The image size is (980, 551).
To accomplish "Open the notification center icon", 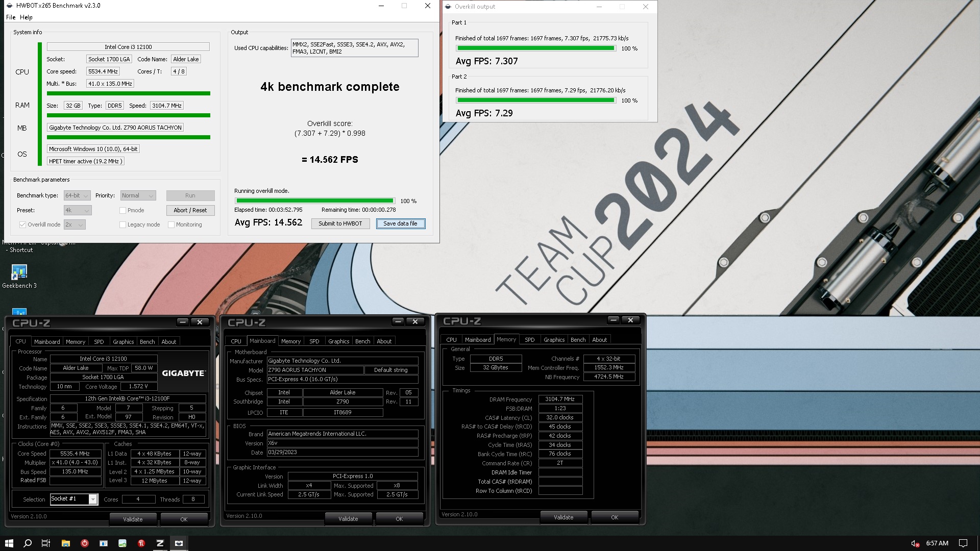I will 963,543.
